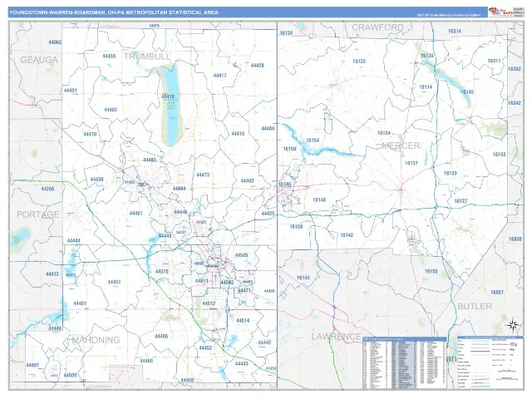Click ZIP code label 44404
This screenshot has width=532, height=399.
268,129
